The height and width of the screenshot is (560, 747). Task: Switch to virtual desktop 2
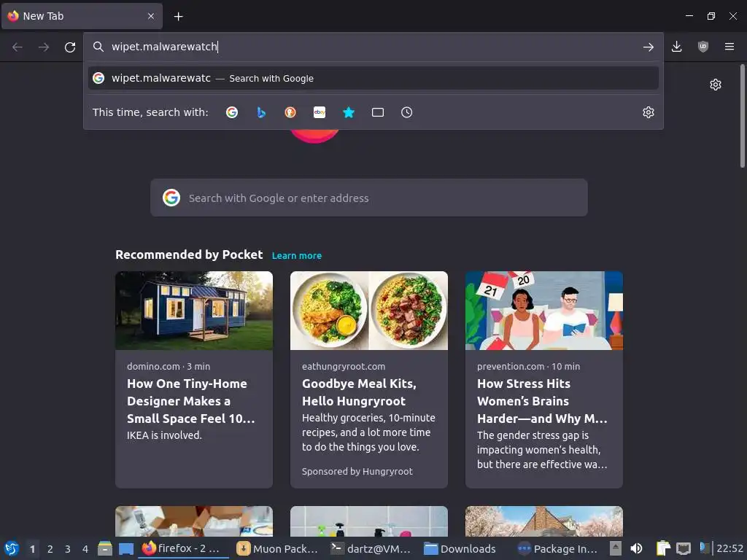coord(50,549)
